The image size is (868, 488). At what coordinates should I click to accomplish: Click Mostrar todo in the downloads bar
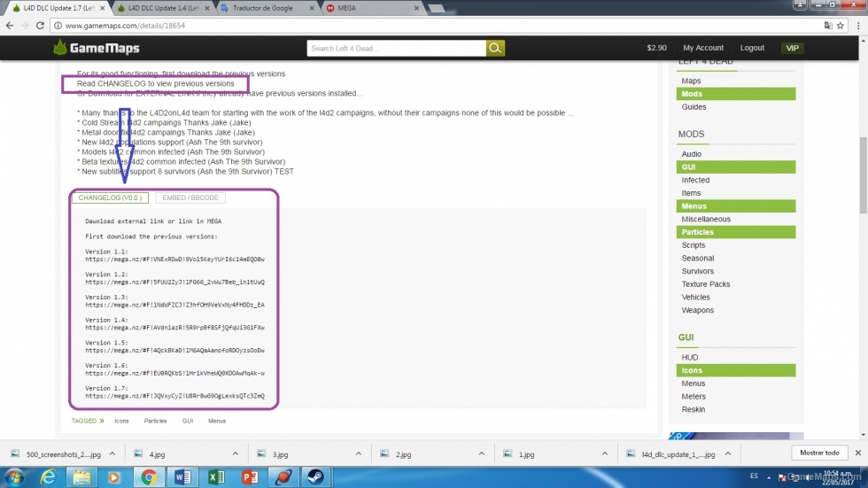click(x=819, y=453)
